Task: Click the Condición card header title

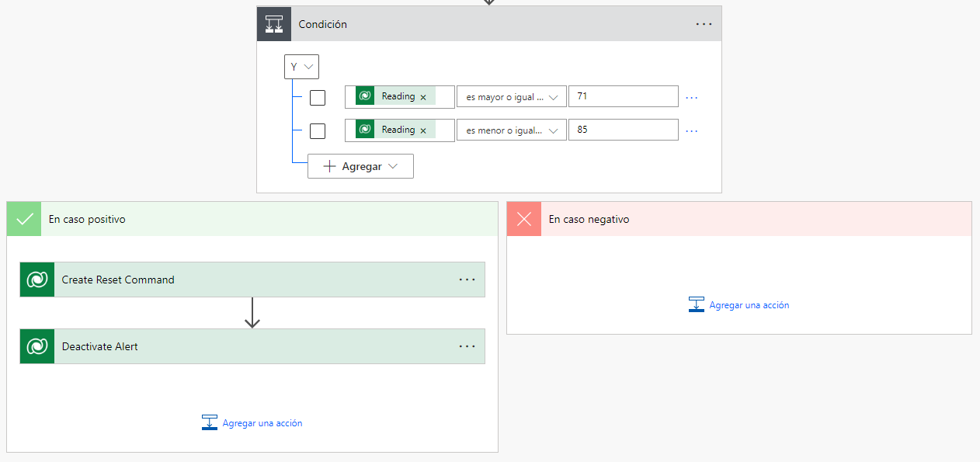Action: [323, 24]
